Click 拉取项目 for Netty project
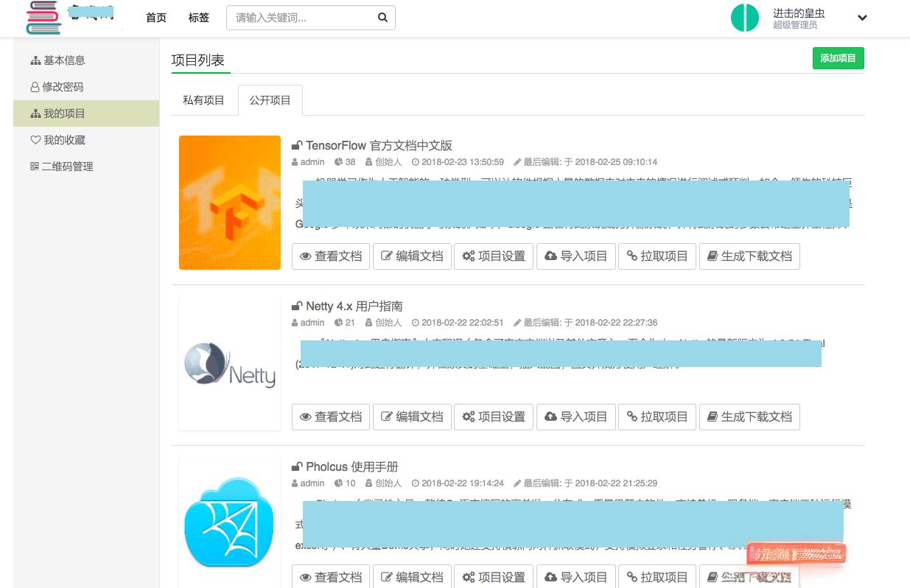The width and height of the screenshot is (910, 588). point(657,416)
